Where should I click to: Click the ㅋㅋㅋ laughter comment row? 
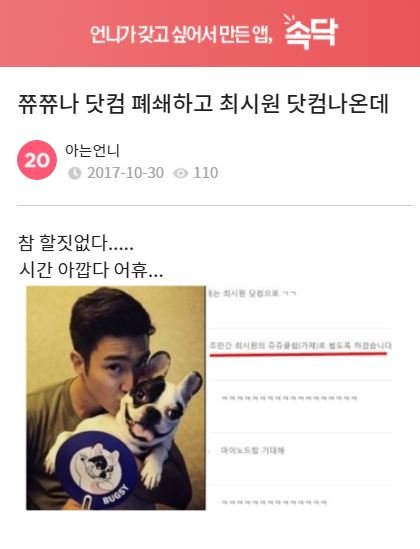click(x=289, y=398)
